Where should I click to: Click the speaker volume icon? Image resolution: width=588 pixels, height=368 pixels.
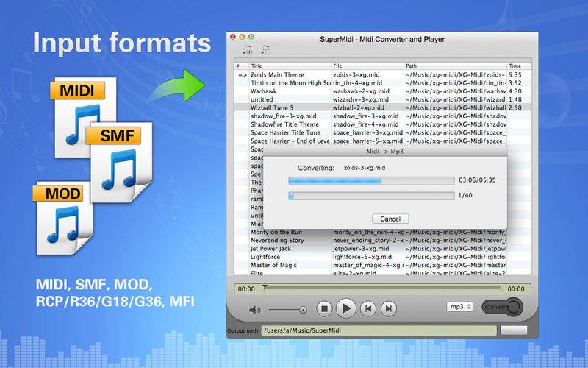tap(255, 310)
